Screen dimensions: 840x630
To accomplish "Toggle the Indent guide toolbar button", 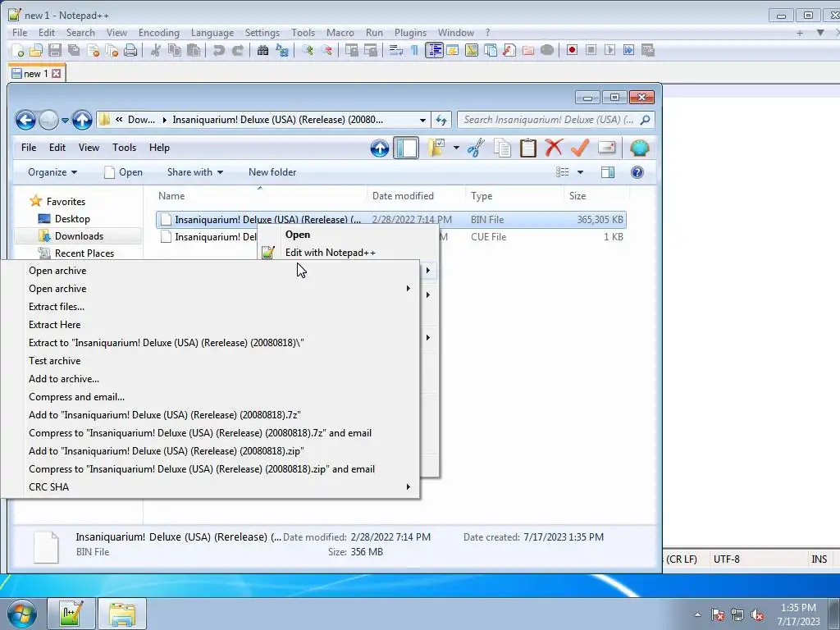I will click(434, 50).
